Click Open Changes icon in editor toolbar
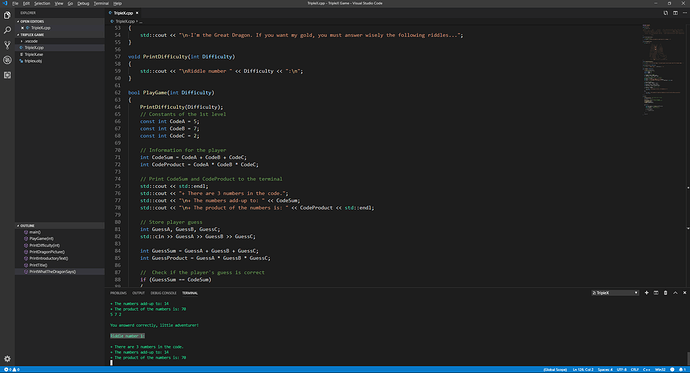This screenshot has height=373, width=690. (665, 13)
